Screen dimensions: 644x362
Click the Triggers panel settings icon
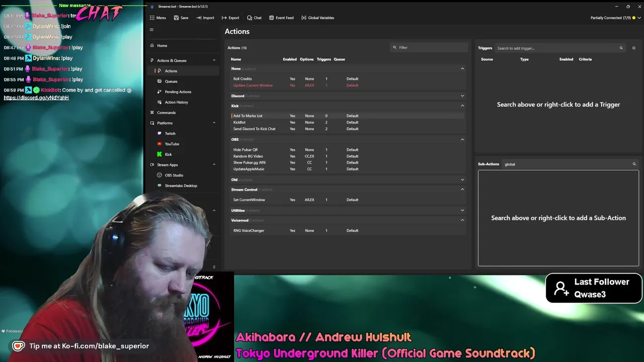pos(633,48)
